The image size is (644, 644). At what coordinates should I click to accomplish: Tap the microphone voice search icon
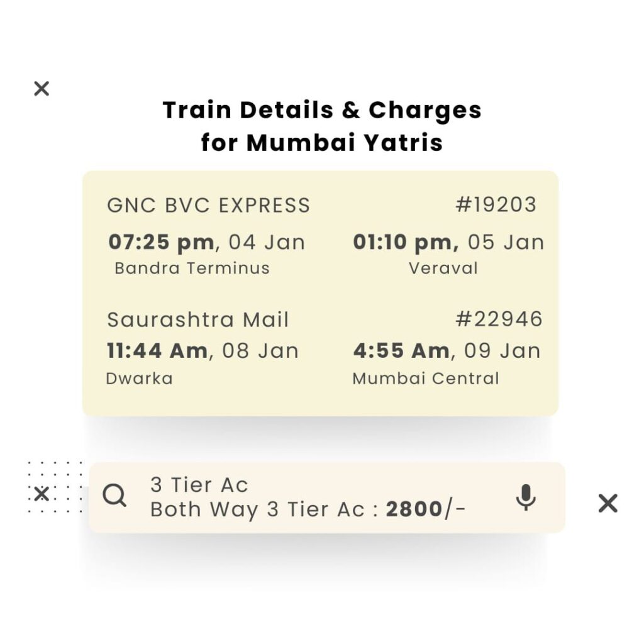pyautogui.click(x=526, y=497)
